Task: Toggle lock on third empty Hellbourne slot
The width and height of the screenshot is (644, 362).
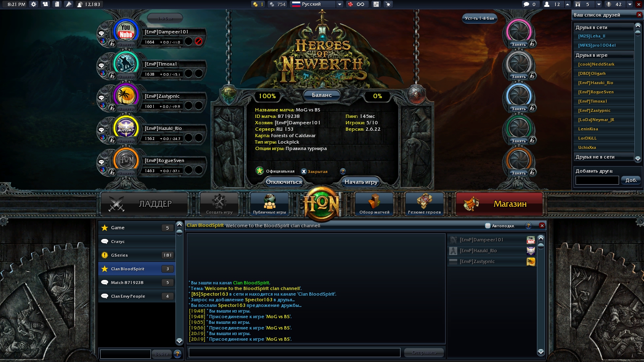Action: [x=533, y=108]
